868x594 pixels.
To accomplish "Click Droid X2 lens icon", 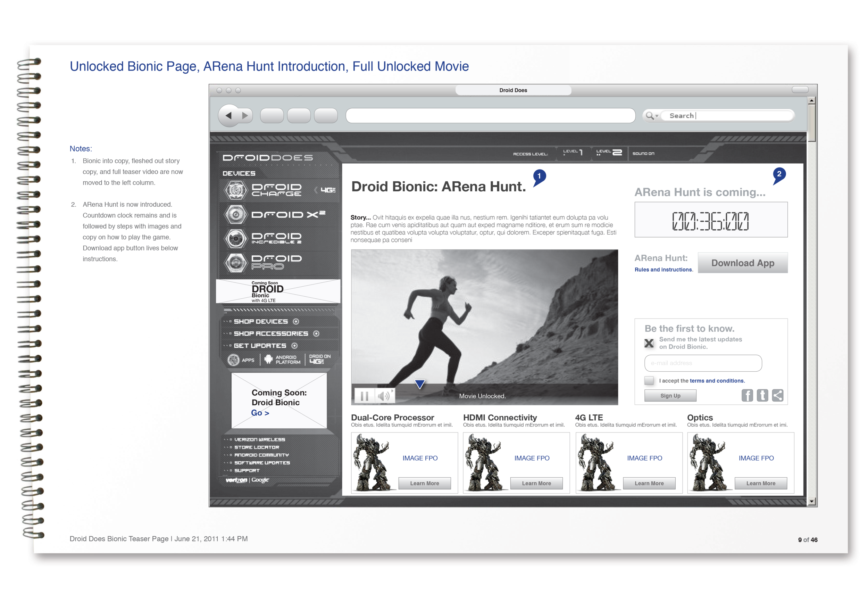I will (236, 214).
